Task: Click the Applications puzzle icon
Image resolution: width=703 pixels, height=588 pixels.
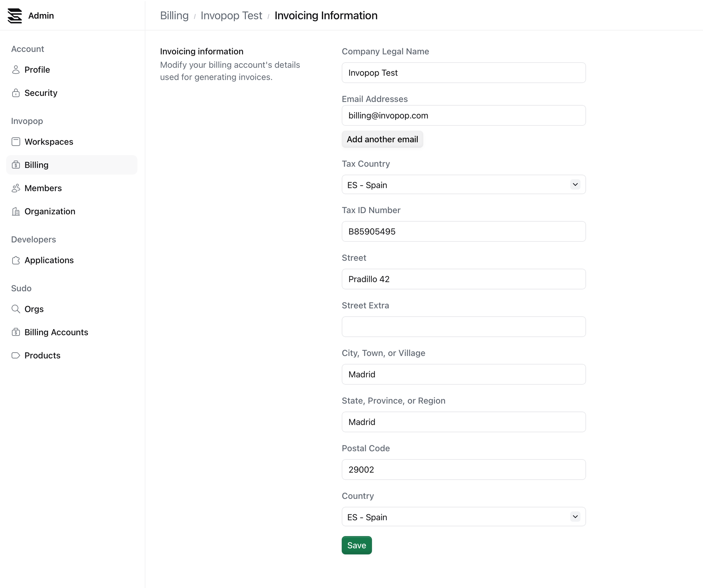Action: coord(16,260)
